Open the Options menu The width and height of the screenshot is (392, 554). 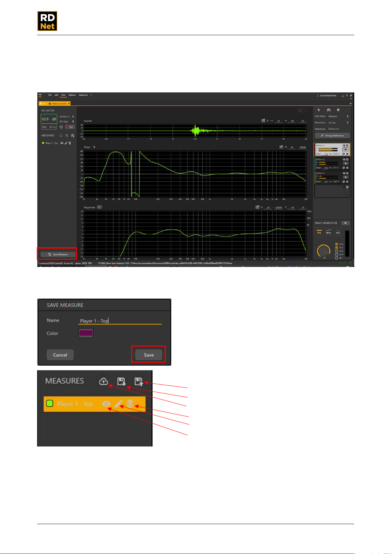72,95
